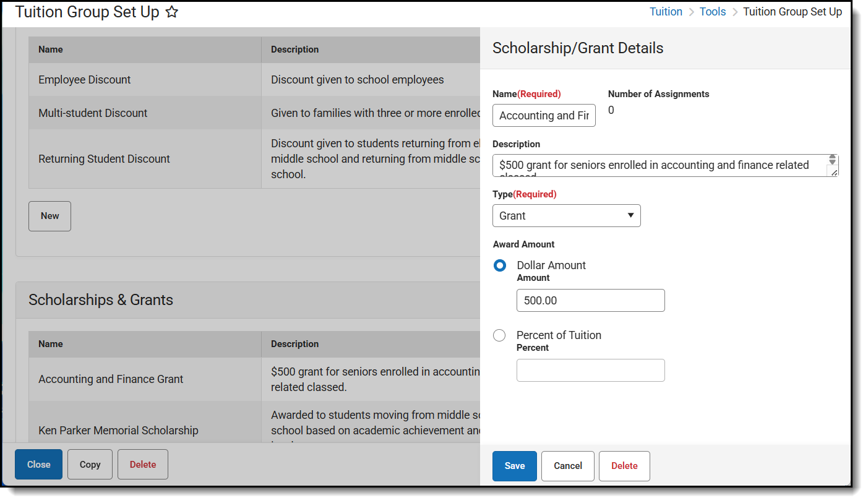Delete the tuition group at bottom left
868x503 pixels.
coord(142,465)
